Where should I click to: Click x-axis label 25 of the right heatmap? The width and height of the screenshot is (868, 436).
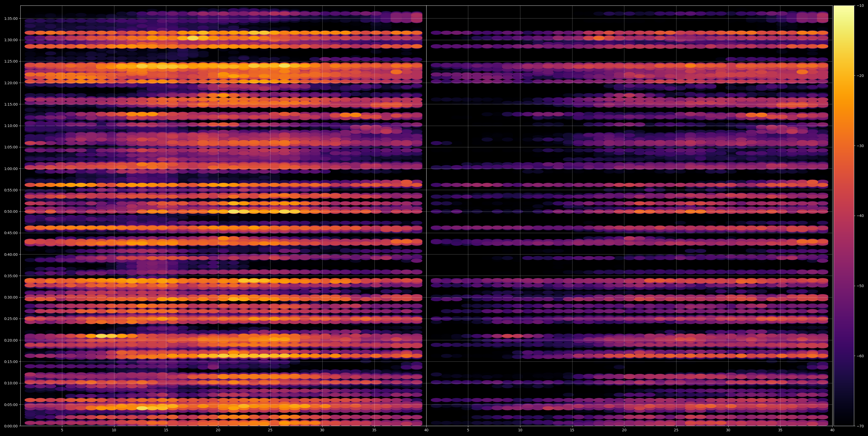pyautogui.click(x=676, y=430)
